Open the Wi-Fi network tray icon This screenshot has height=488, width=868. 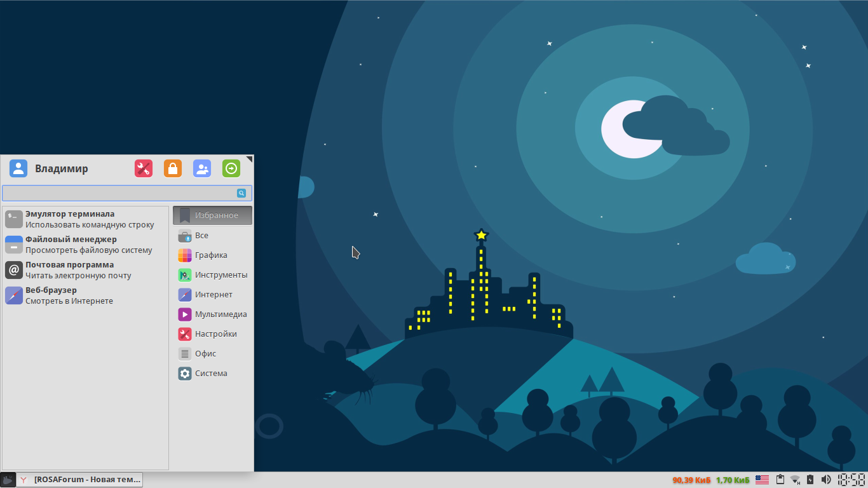point(795,480)
